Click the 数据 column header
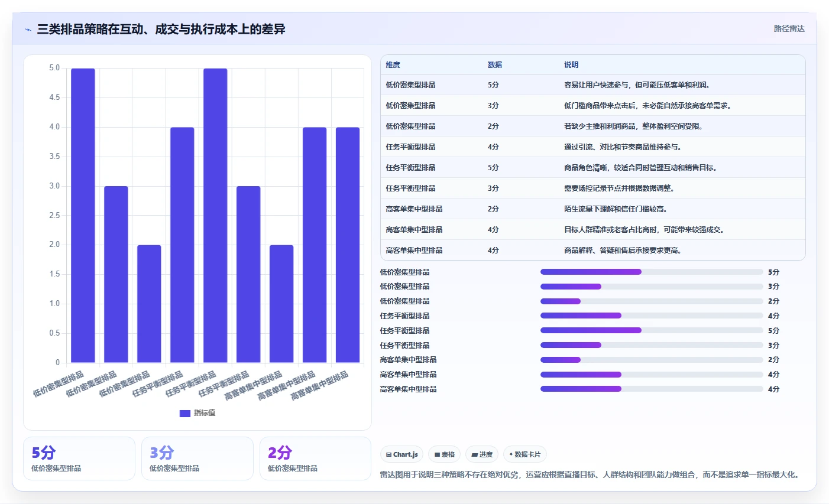The height and width of the screenshot is (504, 829). [x=495, y=65]
